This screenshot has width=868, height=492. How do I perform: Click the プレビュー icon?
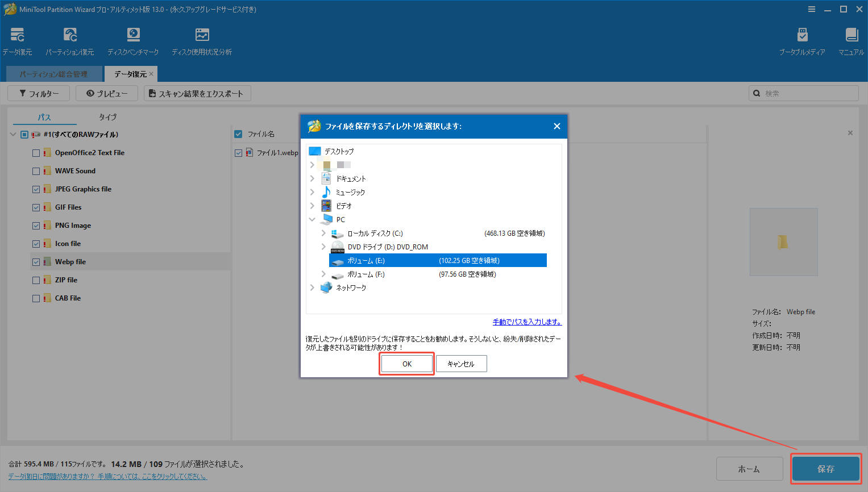tap(106, 93)
